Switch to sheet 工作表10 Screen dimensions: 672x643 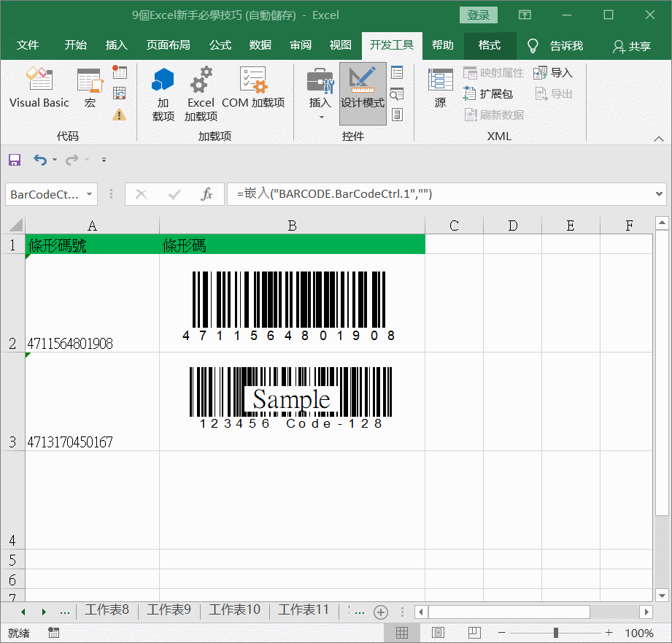[x=234, y=609]
